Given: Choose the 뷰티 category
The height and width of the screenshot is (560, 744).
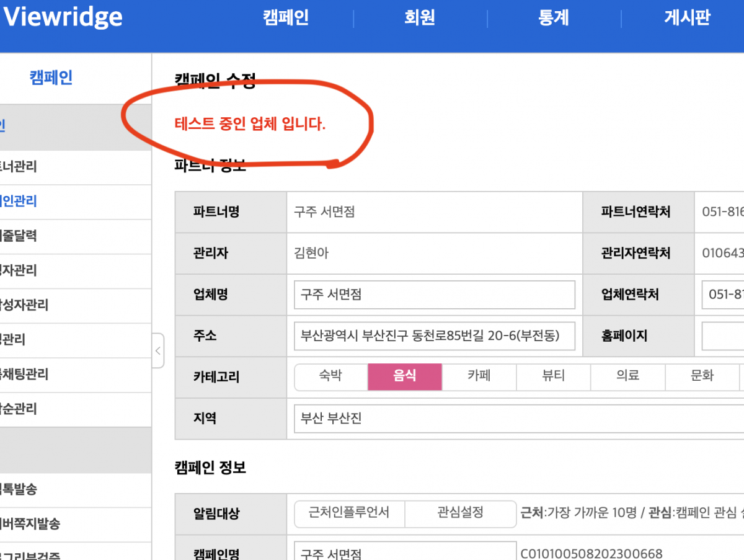Looking at the screenshot, I should click(554, 376).
